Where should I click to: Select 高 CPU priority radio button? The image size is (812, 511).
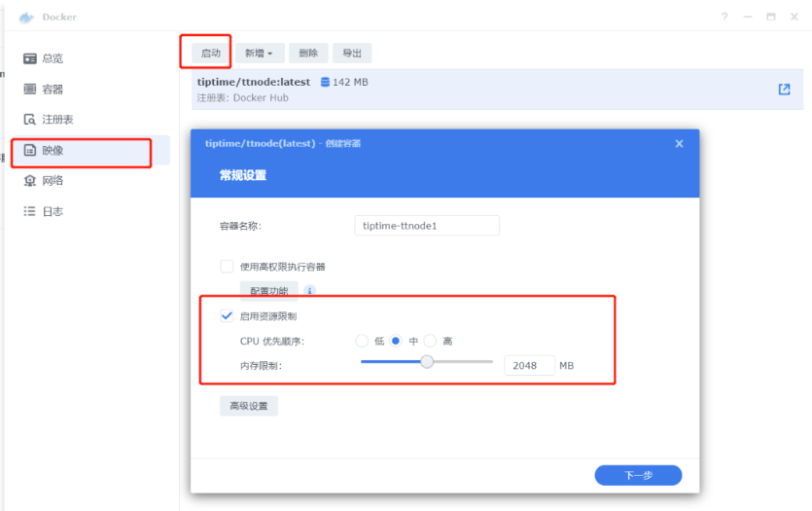point(430,342)
